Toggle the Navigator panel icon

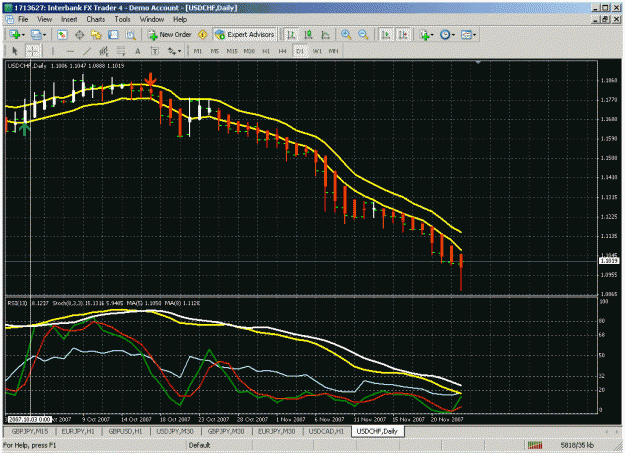coord(96,35)
